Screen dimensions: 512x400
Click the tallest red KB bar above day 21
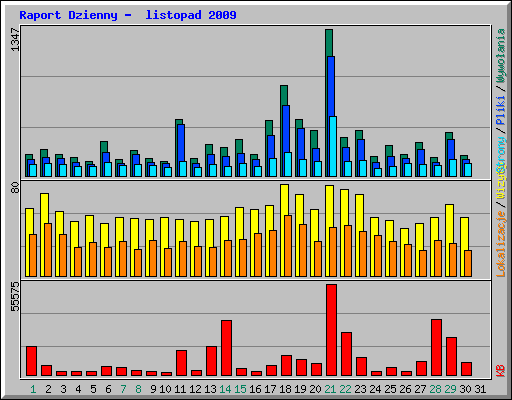331,330
